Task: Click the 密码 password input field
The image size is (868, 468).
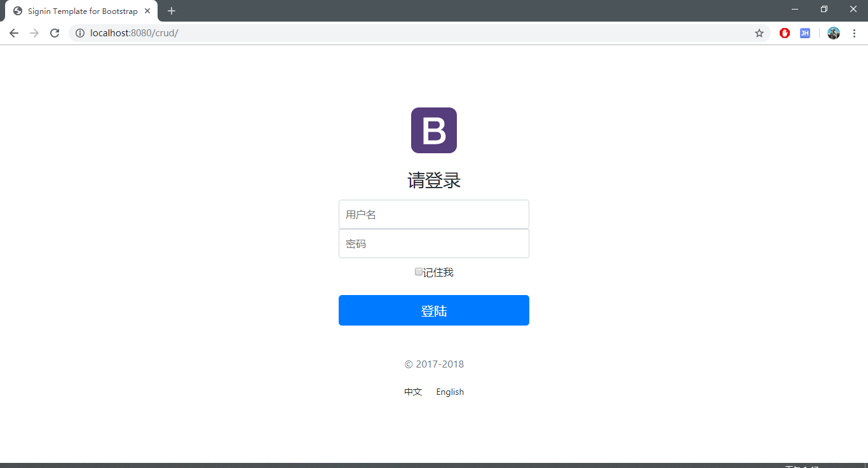Action: point(434,244)
